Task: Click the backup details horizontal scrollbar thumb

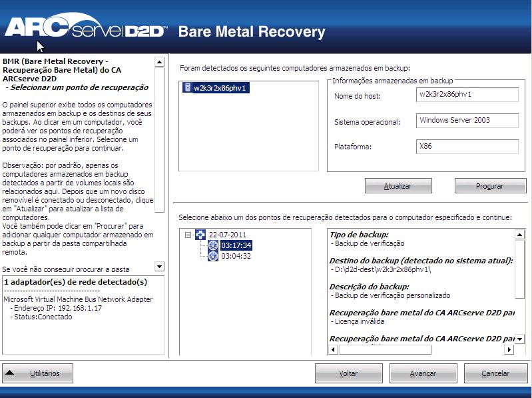Action: tap(385, 349)
